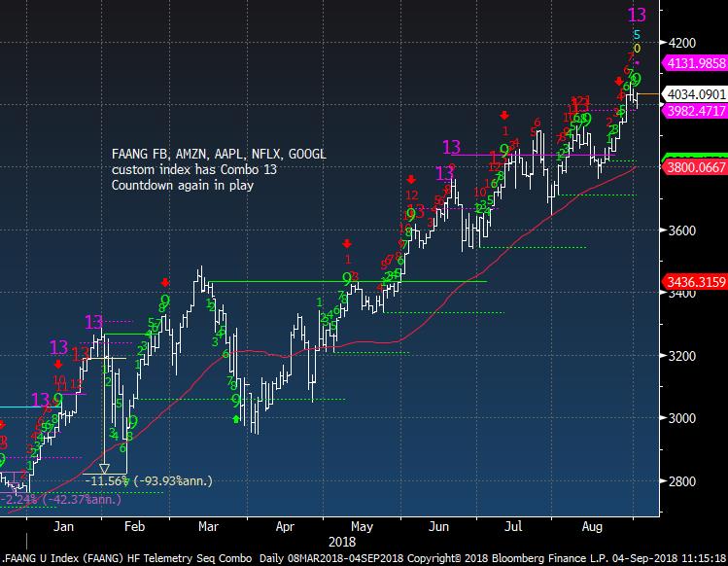Viewport: 728px width, 566px height.
Task: Click the -2.24% (-42.37%ann.) drawdown label
Action: pos(60,500)
